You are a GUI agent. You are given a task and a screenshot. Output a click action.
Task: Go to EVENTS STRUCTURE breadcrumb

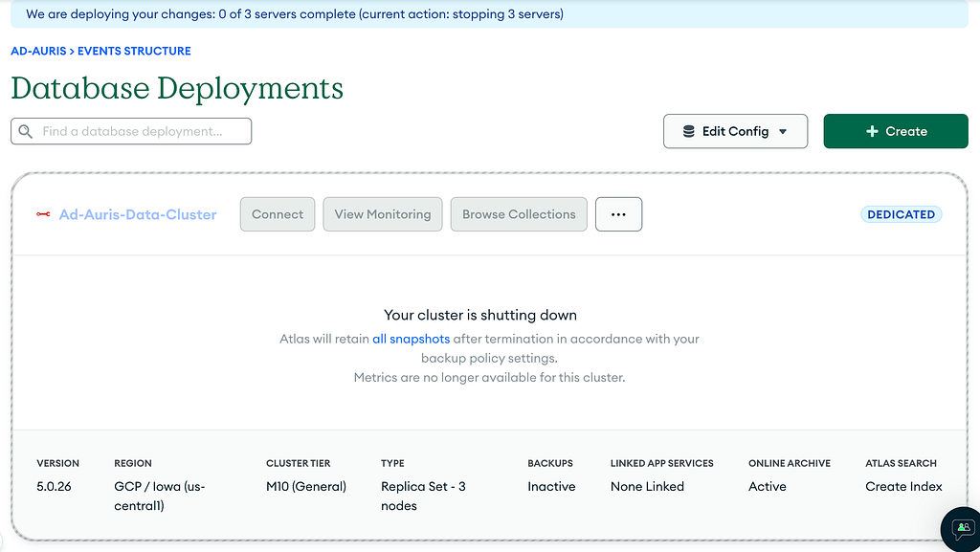(134, 52)
